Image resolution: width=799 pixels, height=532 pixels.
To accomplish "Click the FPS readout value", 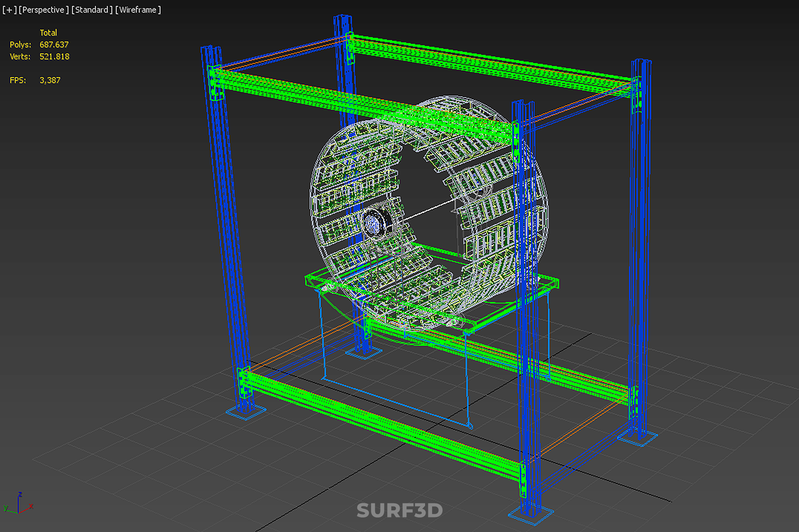I will [49, 80].
